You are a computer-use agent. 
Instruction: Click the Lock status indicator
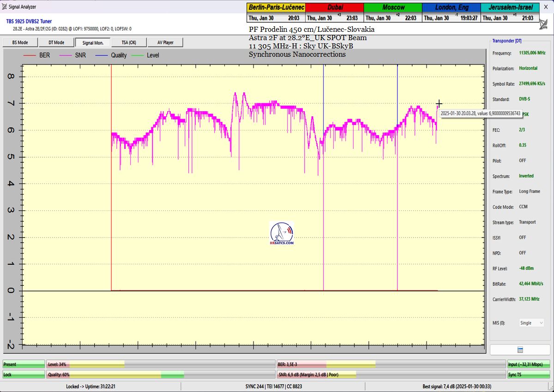click(x=24, y=374)
